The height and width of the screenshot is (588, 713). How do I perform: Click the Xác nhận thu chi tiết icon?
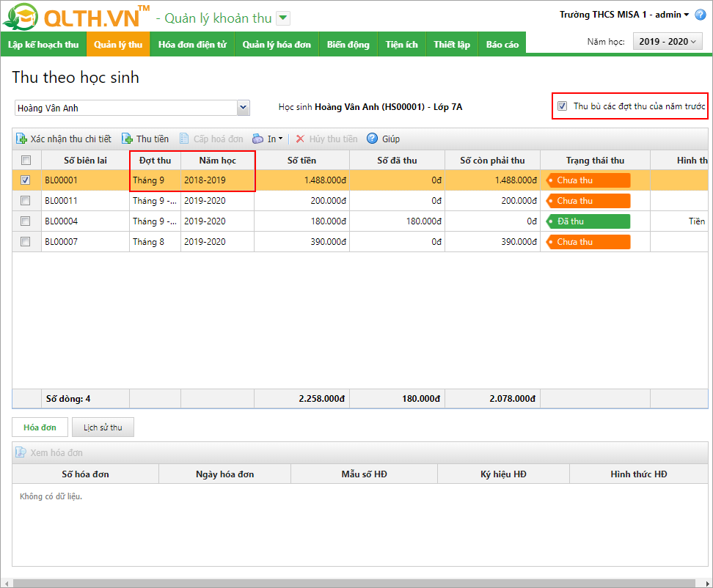21,139
